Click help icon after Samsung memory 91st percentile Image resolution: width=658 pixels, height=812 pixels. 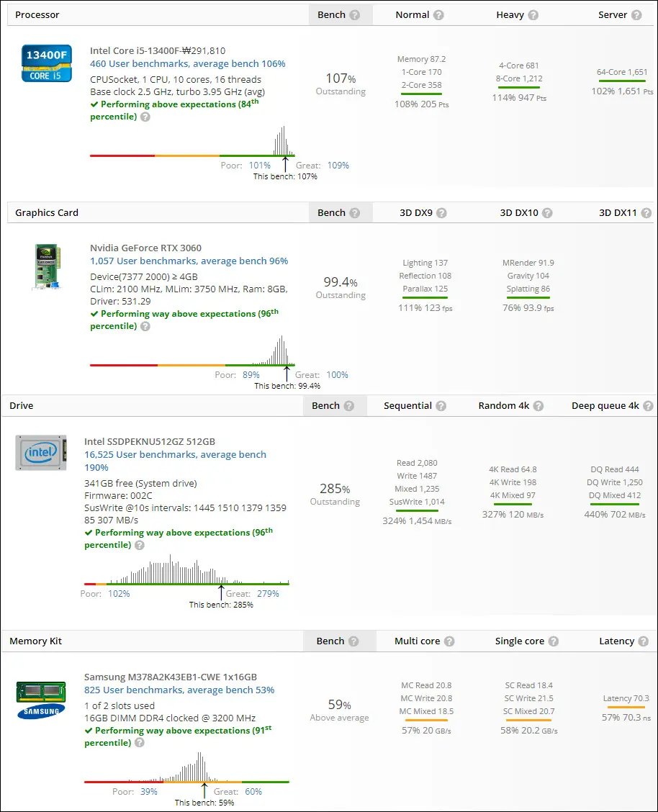(x=140, y=743)
